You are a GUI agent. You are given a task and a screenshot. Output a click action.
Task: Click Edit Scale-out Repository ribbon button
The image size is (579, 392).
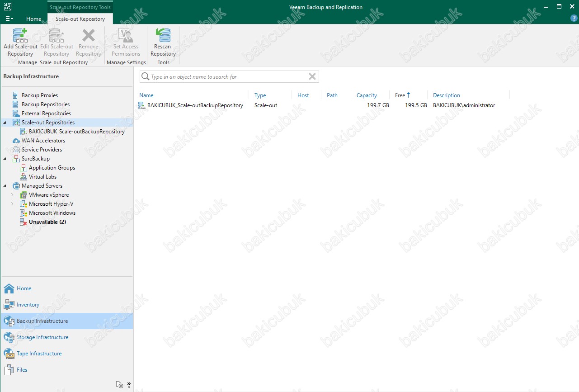point(56,43)
